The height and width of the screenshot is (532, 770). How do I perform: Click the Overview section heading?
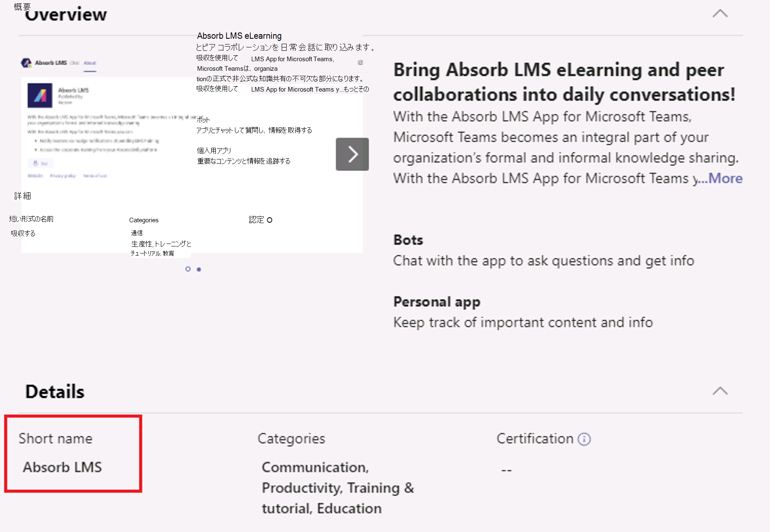click(66, 15)
